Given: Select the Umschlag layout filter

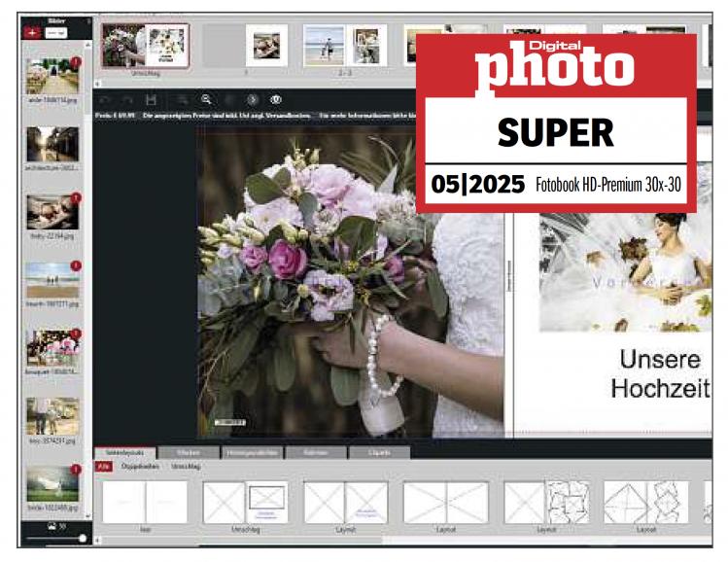Looking at the screenshot, I should coord(186,467).
